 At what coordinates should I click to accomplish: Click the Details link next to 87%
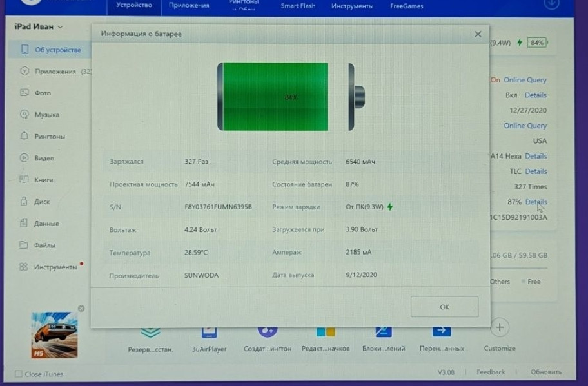click(536, 202)
